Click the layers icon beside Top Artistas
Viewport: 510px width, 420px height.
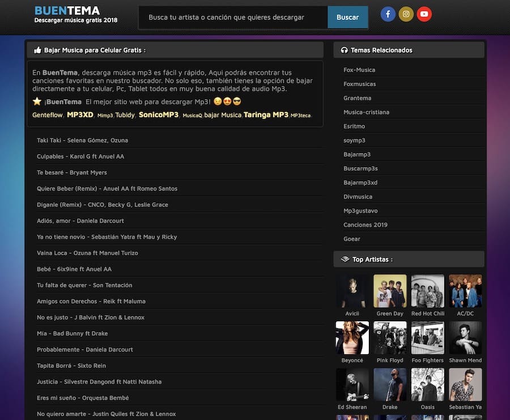(345, 260)
